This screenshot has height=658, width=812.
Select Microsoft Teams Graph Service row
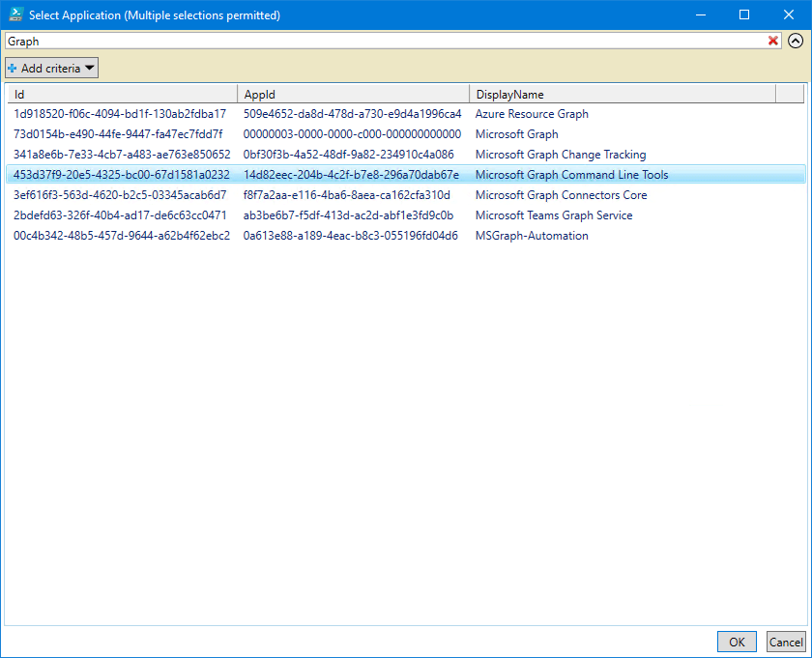coord(554,215)
